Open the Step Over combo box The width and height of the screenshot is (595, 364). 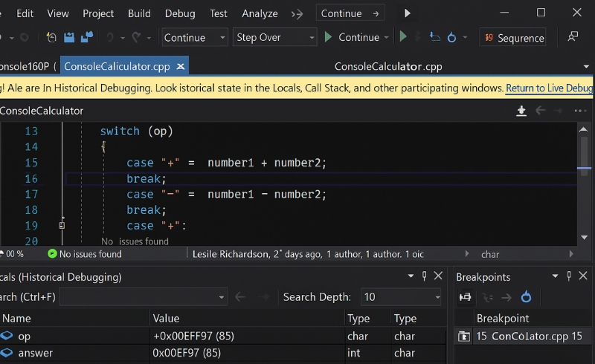click(x=274, y=37)
